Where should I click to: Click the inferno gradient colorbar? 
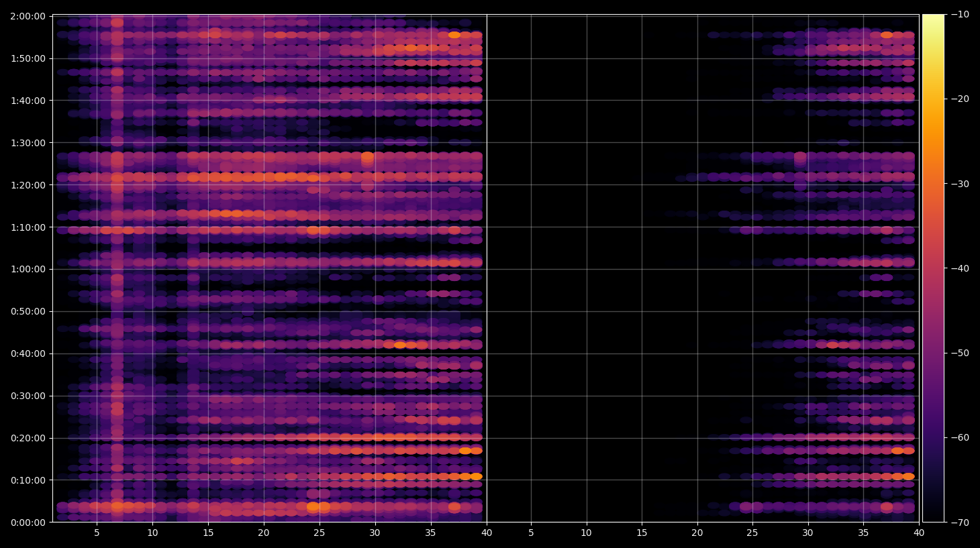(x=933, y=268)
